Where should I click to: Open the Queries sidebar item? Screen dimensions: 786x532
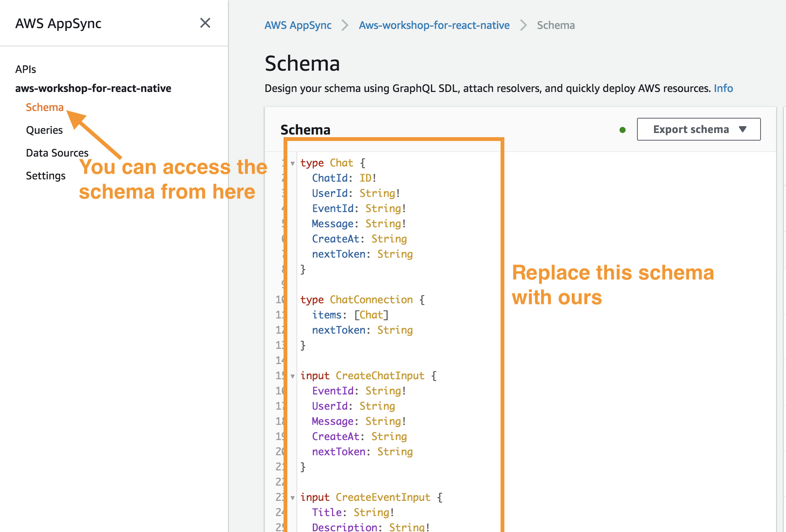pyautogui.click(x=44, y=130)
